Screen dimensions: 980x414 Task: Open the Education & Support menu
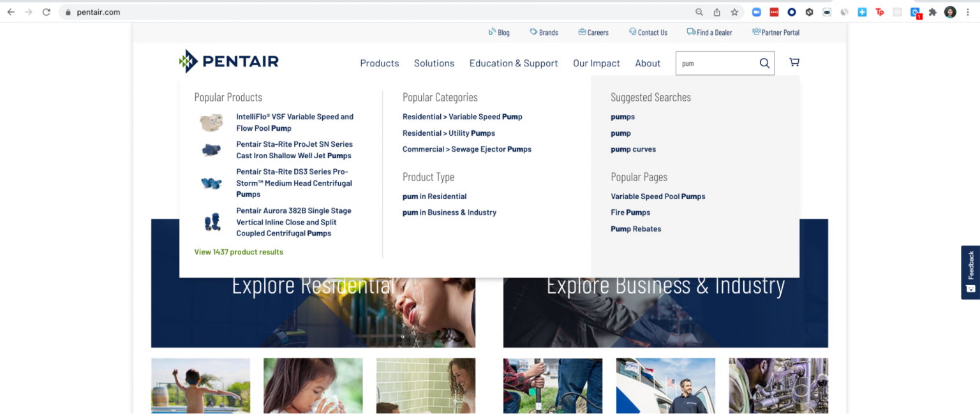click(x=514, y=63)
